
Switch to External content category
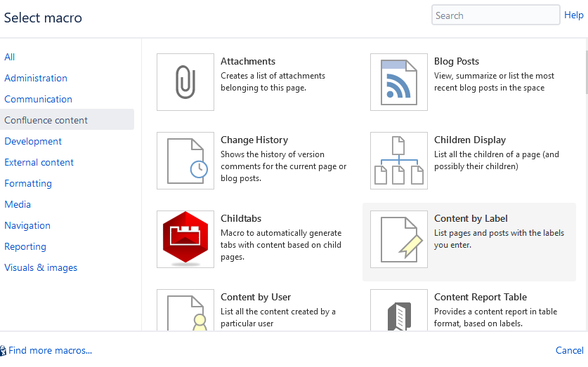pyautogui.click(x=39, y=163)
